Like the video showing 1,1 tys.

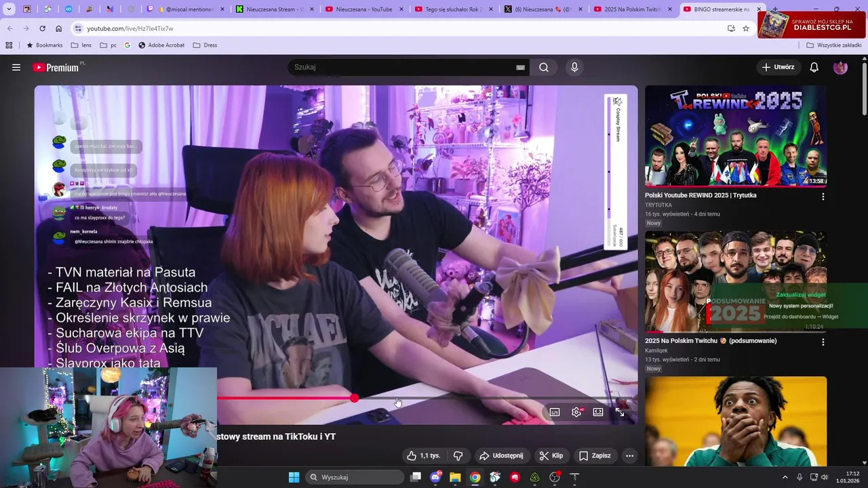(x=423, y=455)
